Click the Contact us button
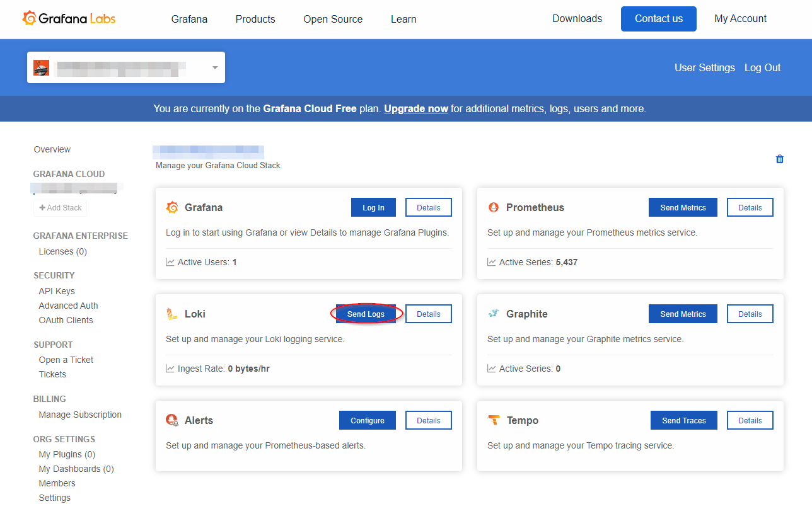The width and height of the screenshot is (812, 521). coord(659,19)
